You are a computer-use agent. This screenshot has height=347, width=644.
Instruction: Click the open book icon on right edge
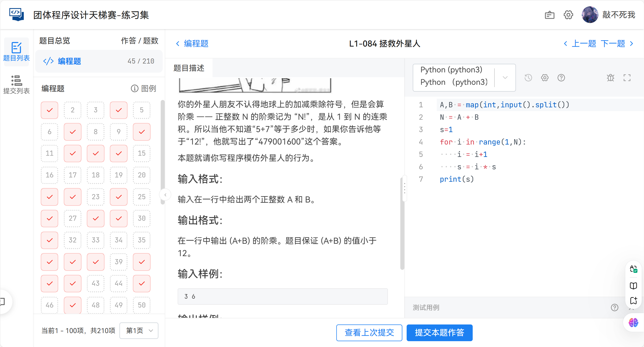633,286
